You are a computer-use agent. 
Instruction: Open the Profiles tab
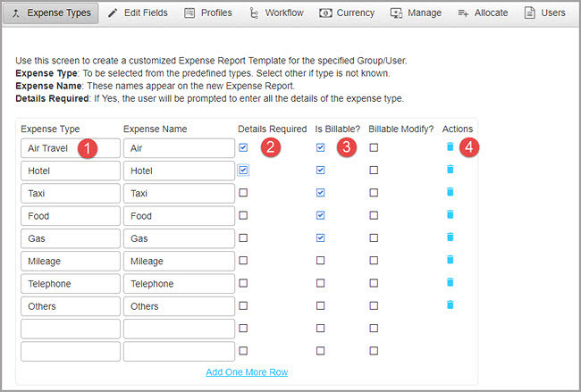[x=208, y=13]
